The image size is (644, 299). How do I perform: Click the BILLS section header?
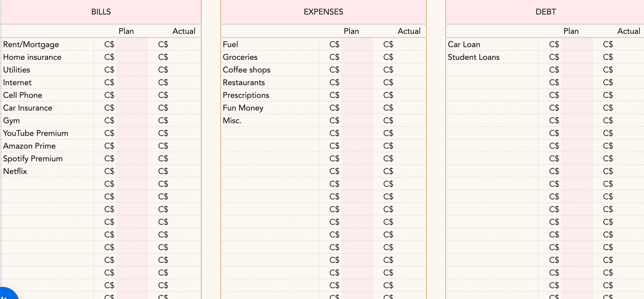click(x=101, y=12)
